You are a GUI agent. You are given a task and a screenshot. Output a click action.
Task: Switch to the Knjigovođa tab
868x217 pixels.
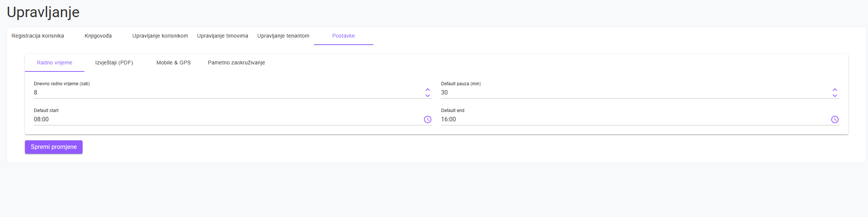click(x=98, y=36)
